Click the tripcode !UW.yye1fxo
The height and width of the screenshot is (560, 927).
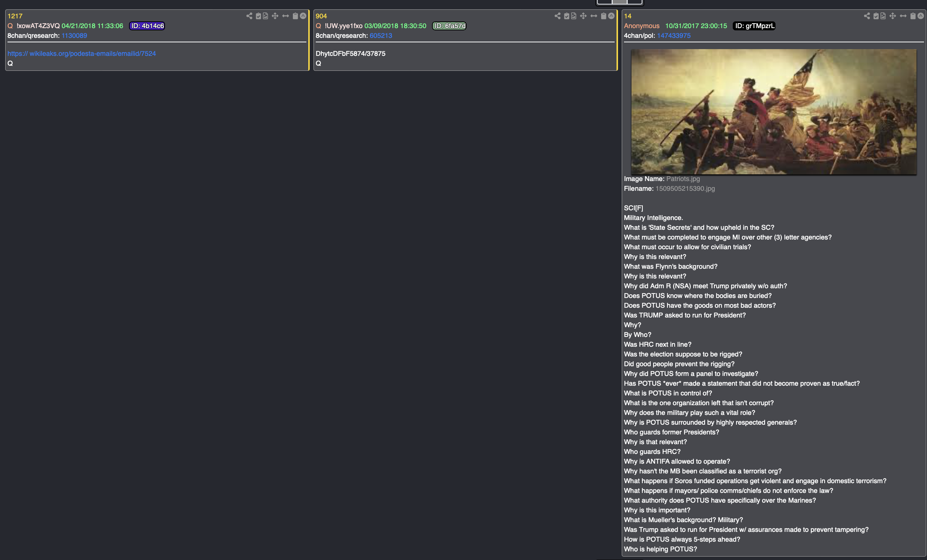(343, 26)
